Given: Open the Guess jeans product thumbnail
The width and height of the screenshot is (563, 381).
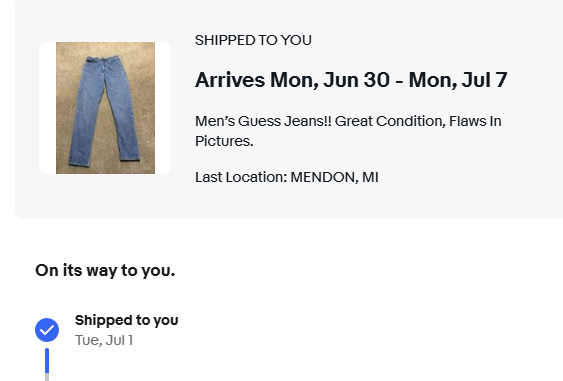Looking at the screenshot, I should tap(105, 108).
